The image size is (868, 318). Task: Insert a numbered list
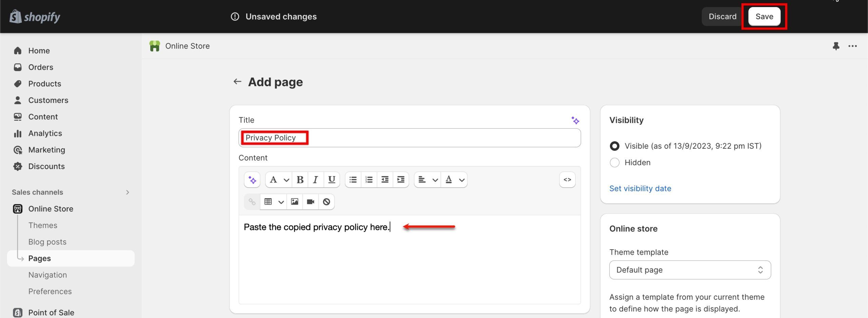[369, 179]
